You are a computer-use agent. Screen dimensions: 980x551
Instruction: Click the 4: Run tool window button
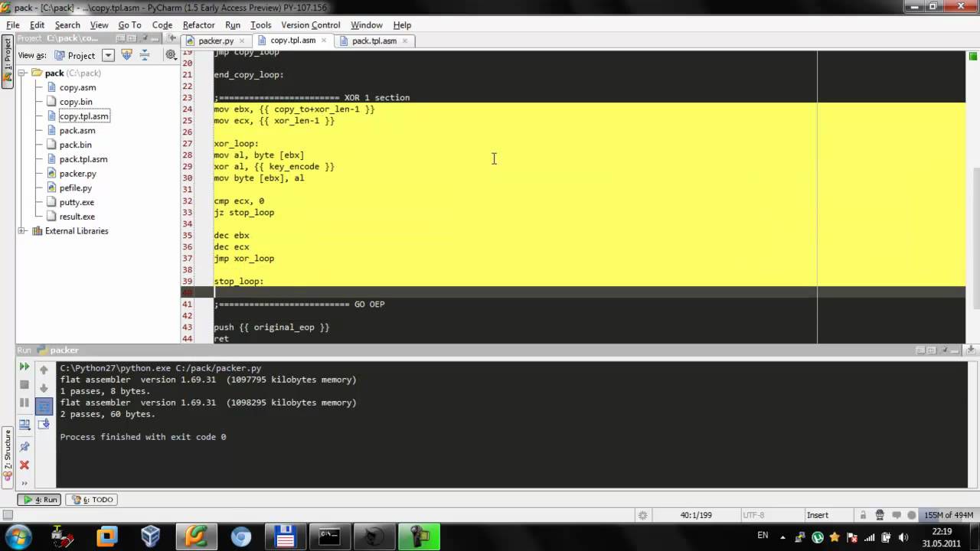39,500
